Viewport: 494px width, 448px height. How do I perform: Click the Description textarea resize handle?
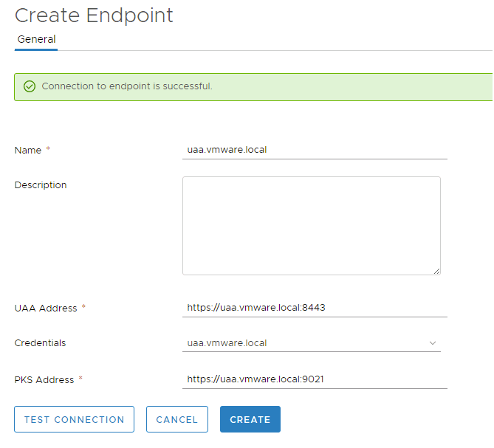[x=436, y=271]
